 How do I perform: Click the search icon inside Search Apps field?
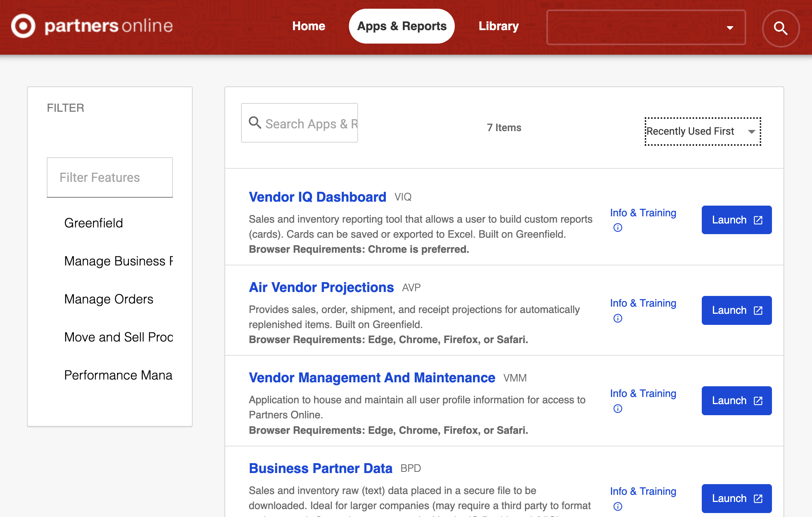(x=255, y=123)
